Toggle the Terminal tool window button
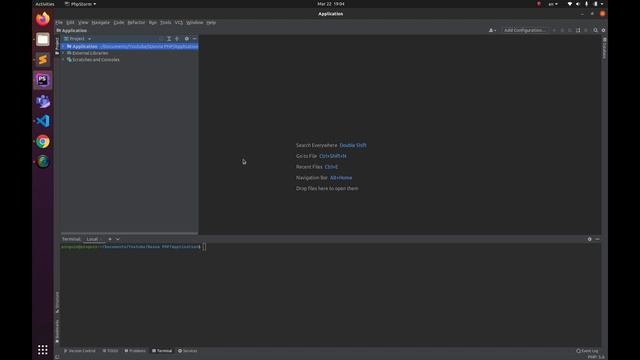 click(162, 351)
